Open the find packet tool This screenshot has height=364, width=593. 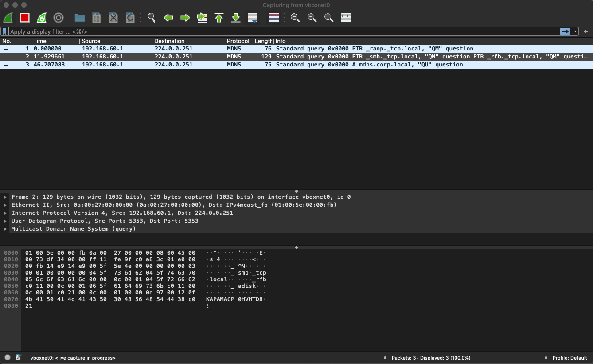point(151,18)
